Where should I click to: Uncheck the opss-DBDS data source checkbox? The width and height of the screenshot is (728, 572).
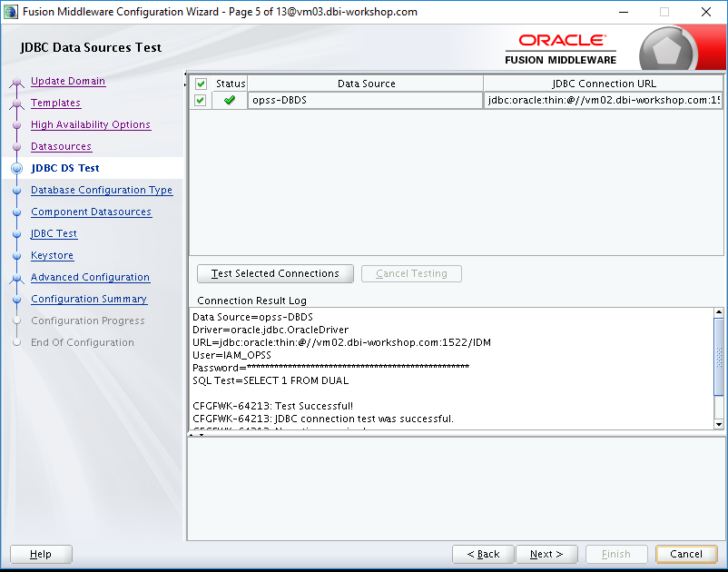pos(200,100)
